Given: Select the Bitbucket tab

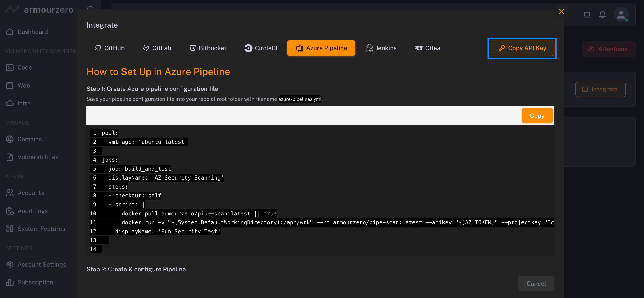Looking at the screenshot, I should point(208,48).
